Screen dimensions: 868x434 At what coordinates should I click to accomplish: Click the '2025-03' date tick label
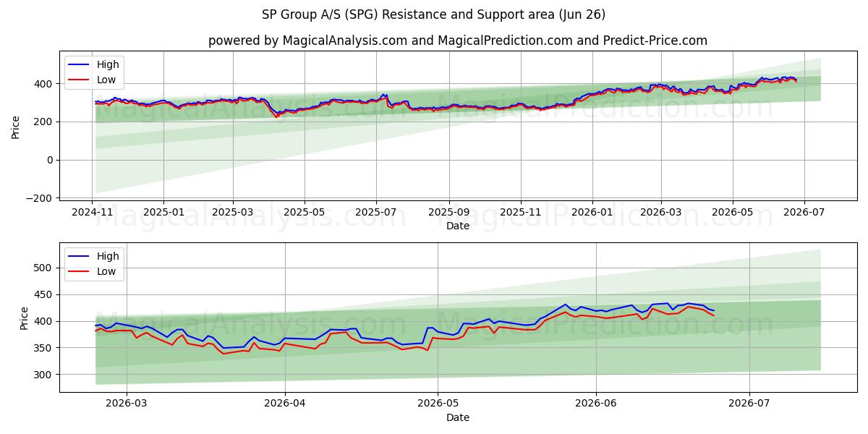tap(233, 212)
